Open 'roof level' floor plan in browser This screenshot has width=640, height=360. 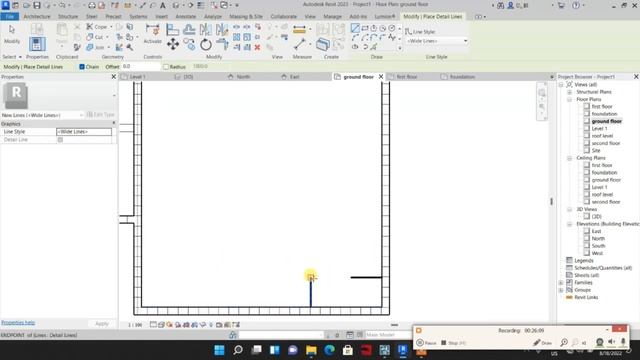(602, 136)
